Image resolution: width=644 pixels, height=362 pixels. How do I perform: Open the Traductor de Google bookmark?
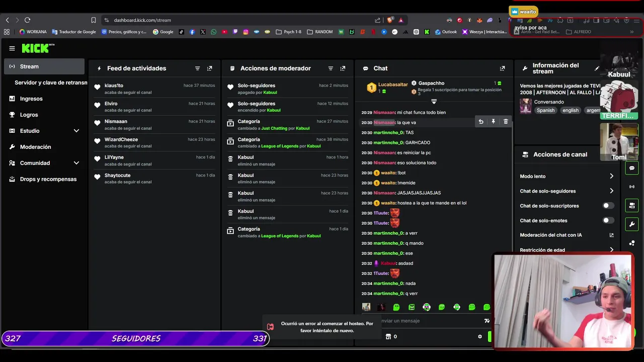pyautogui.click(x=74, y=32)
